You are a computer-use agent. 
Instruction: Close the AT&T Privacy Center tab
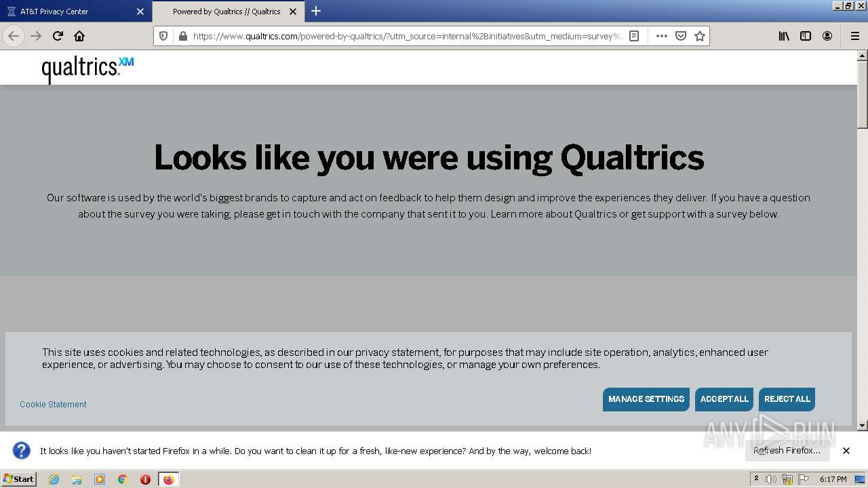140,12
